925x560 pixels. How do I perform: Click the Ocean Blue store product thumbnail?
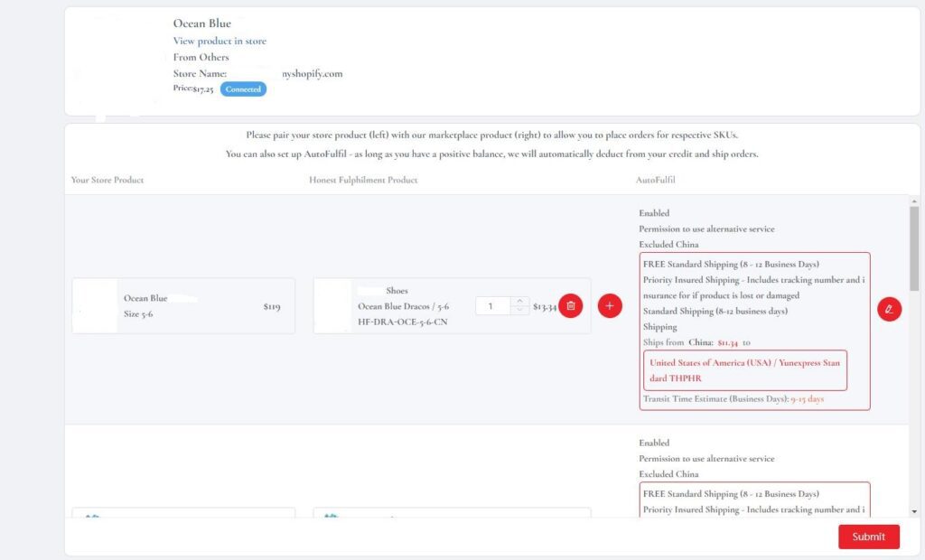tap(95, 306)
